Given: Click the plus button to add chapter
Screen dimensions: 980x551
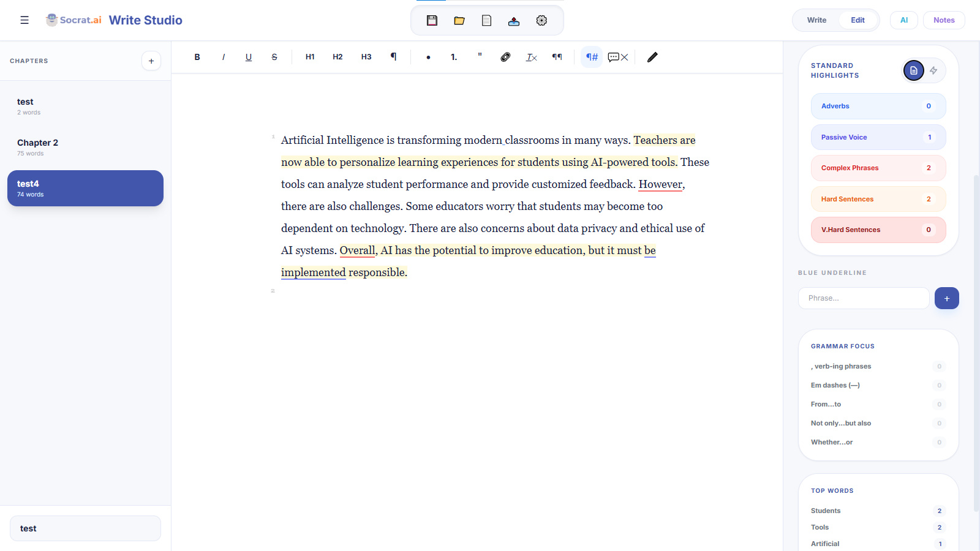Looking at the screenshot, I should 151,61.
